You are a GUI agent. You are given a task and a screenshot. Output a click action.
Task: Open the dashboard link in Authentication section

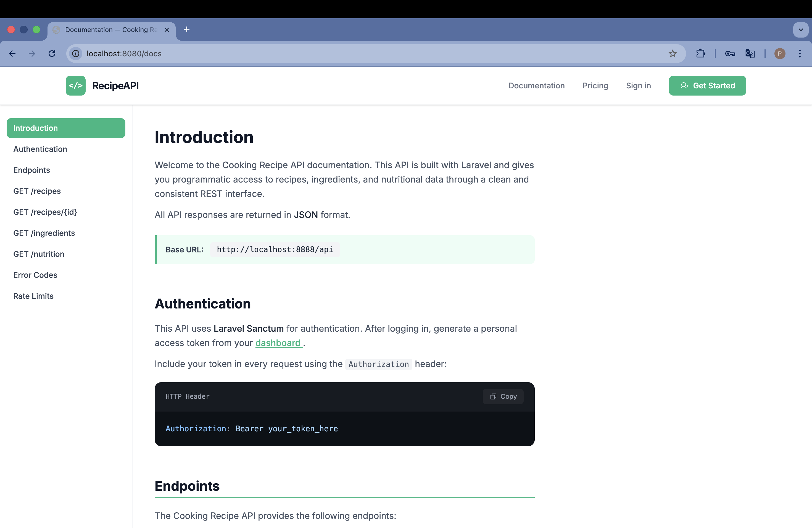coord(278,343)
